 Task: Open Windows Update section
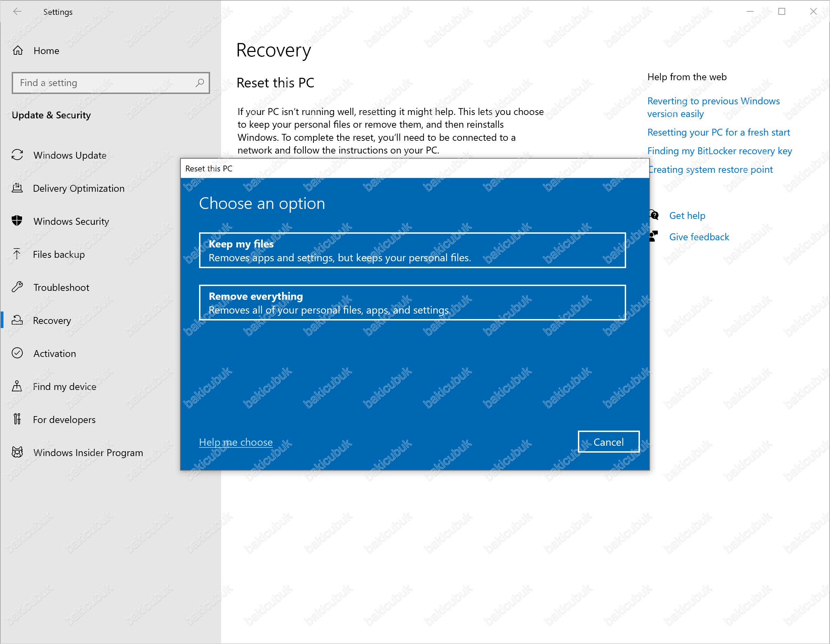pyautogui.click(x=70, y=155)
